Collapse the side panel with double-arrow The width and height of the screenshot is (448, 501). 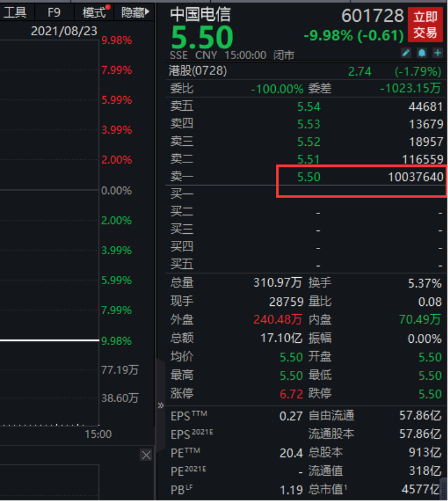tap(160, 405)
